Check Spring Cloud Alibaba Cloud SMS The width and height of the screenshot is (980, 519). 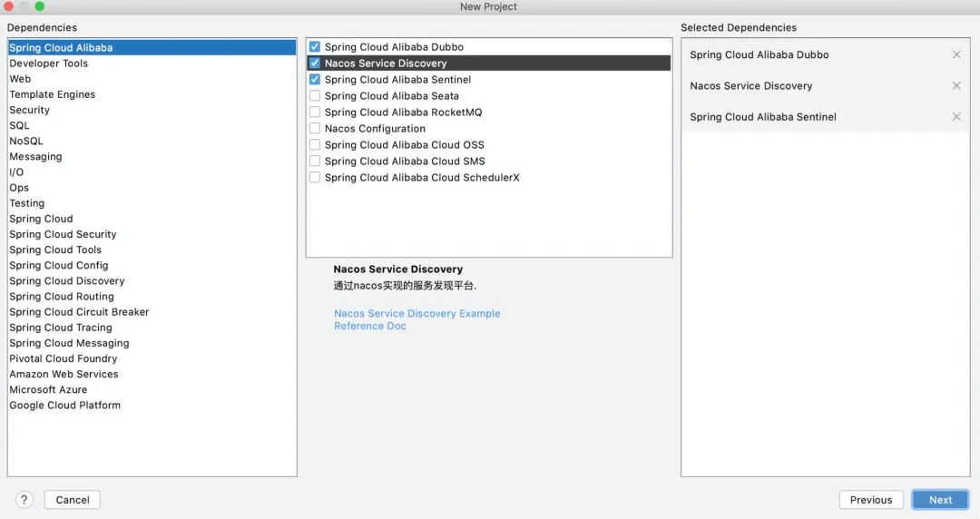click(x=315, y=161)
